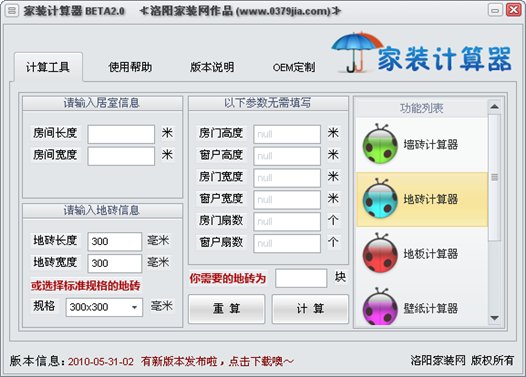Image resolution: width=526 pixels, height=377 pixels.
Task: Open the OEM定制 tab
Action: coord(294,67)
